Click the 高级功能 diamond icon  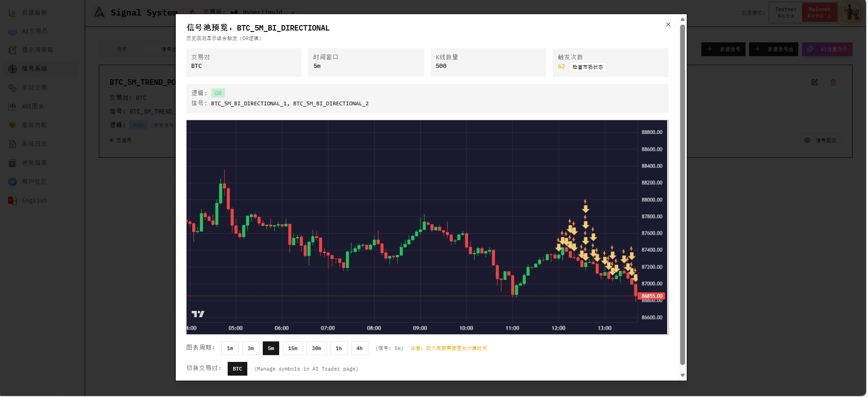click(13, 125)
